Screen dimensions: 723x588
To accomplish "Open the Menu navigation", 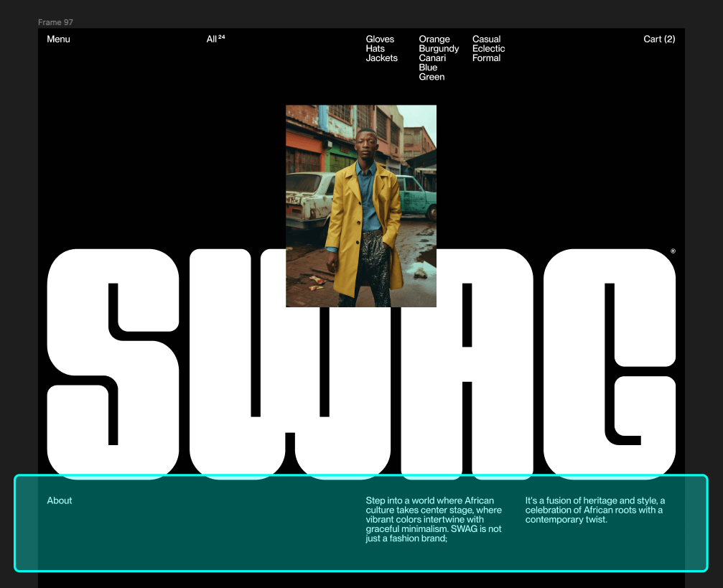I will click(58, 39).
